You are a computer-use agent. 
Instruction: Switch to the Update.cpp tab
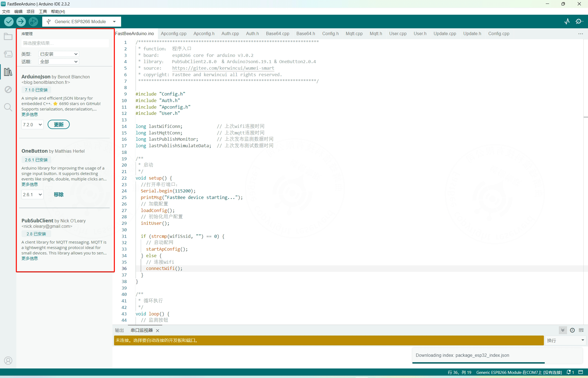click(x=445, y=34)
